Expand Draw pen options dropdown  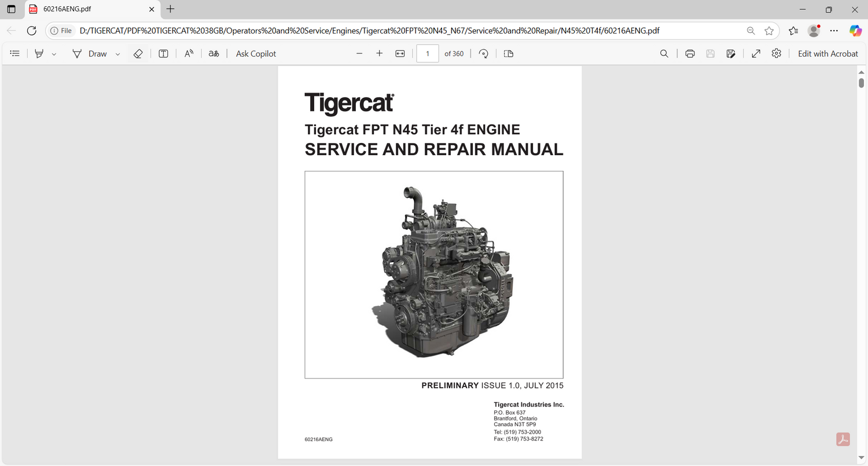pos(117,54)
